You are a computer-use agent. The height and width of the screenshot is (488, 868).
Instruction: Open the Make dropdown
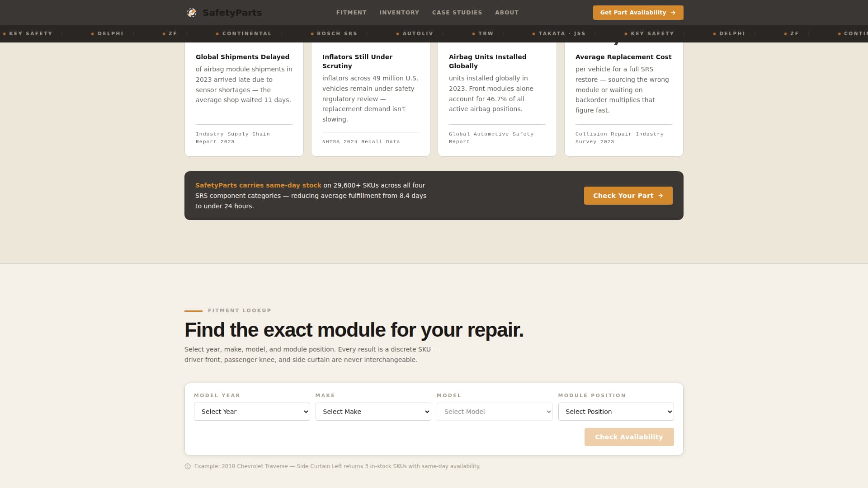(x=373, y=412)
